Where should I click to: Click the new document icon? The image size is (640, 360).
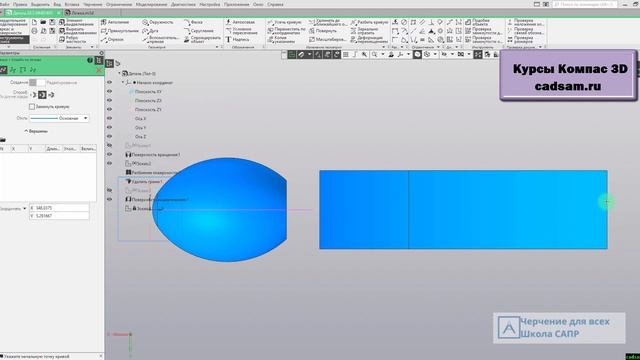point(34,22)
